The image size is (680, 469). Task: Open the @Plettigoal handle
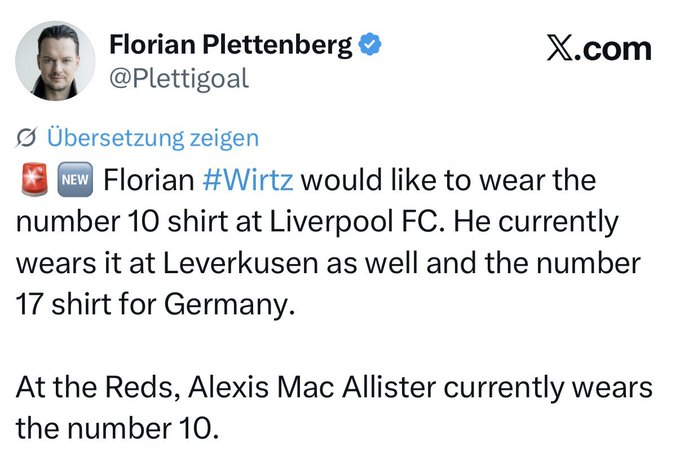pos(179,79)
